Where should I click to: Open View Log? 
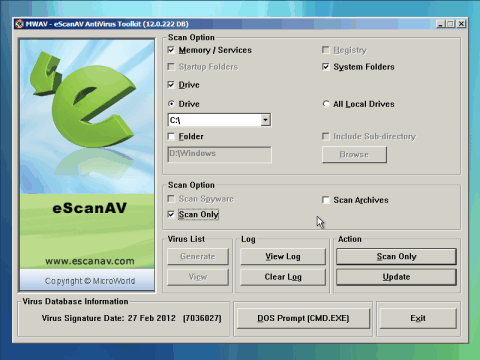click(x=283, y=256)
